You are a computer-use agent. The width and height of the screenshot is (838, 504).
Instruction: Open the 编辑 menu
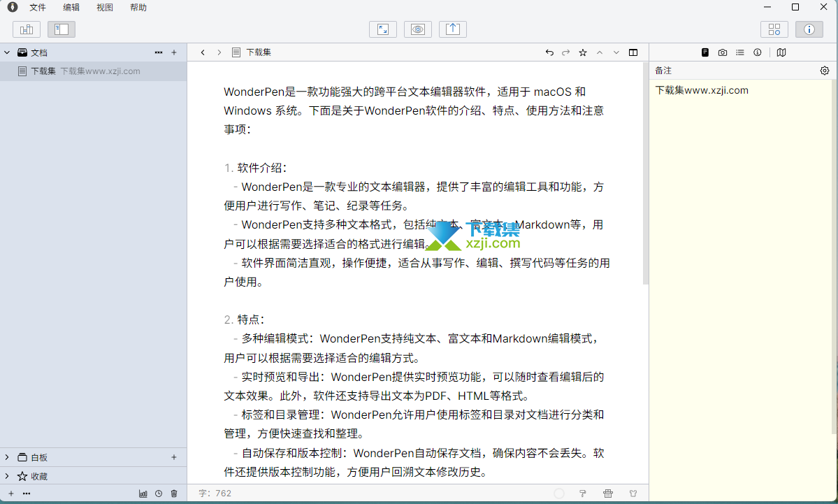click(x=71, y=8)
